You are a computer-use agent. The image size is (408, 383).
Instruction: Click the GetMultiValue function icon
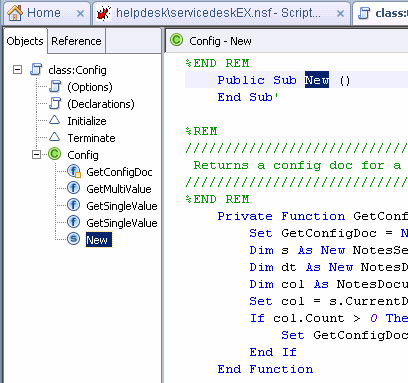coord(73,188)
